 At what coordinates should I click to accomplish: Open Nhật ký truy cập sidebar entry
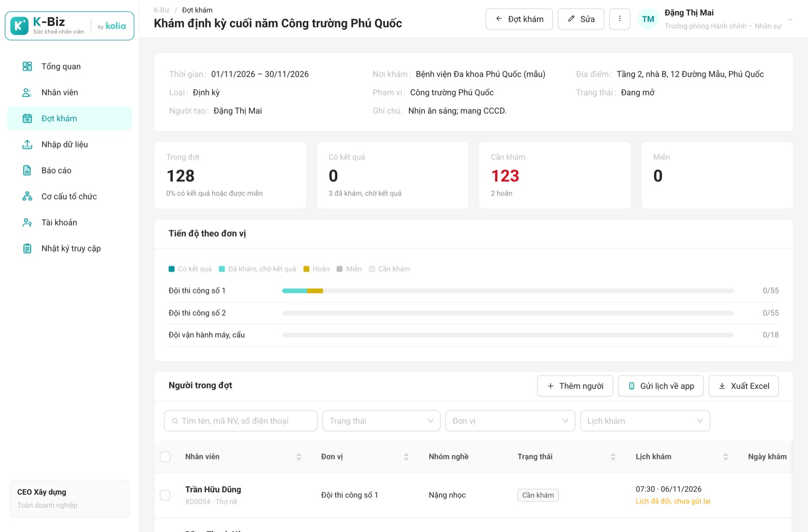[x=70, y=248]
